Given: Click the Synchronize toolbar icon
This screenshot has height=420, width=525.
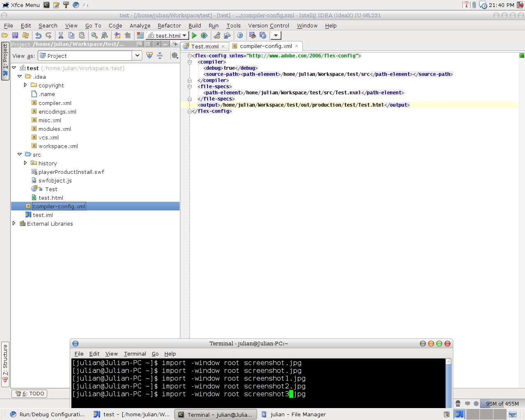Looking at the screenshot, I should tap(25, 36).
